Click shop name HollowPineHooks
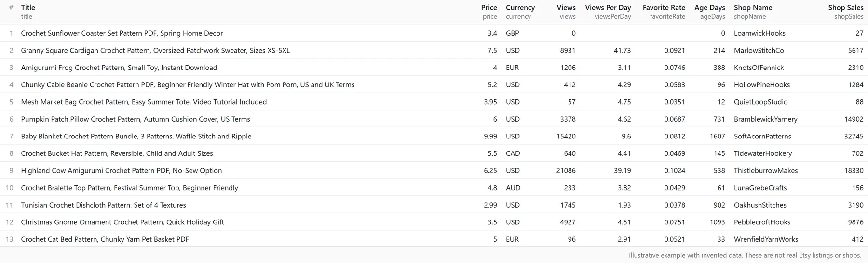 point(762,84)
